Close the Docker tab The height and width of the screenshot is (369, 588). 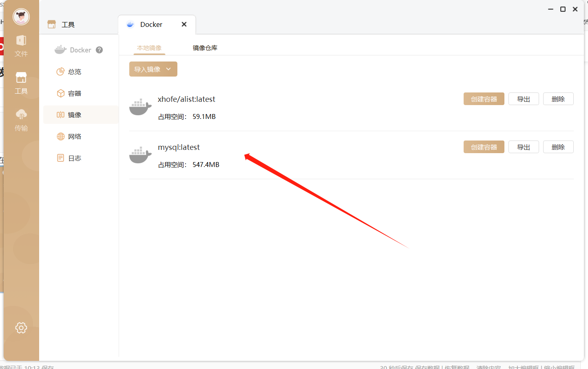184,24
